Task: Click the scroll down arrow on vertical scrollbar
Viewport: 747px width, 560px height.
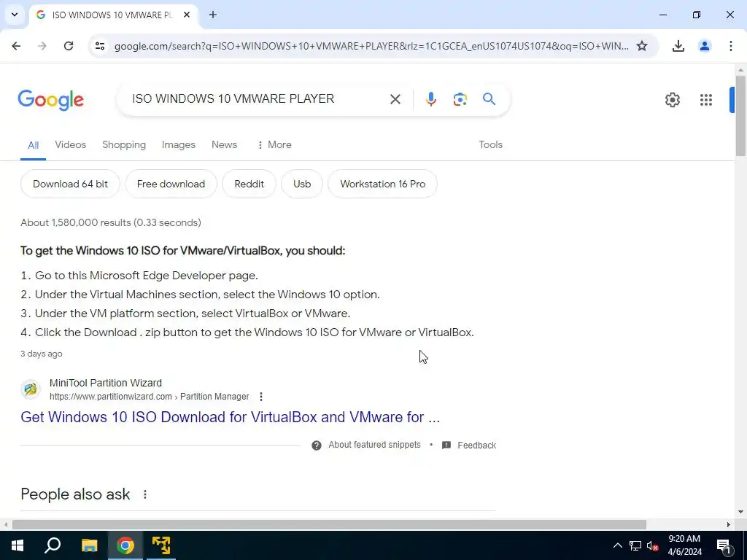Action: click(740, 512)
